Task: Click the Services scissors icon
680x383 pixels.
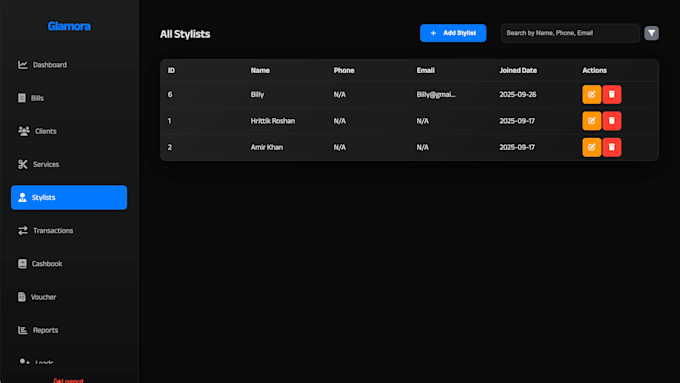Action: pyautogui.click(x=23, y=164)
